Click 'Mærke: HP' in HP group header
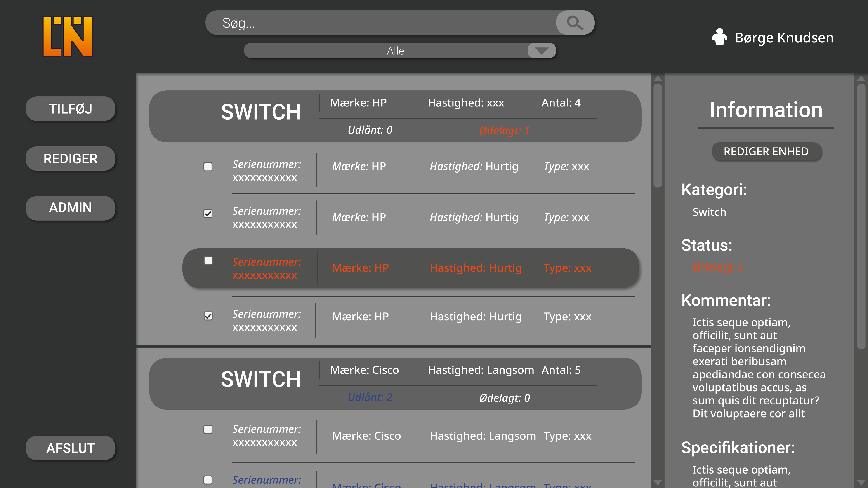This screenshot has width=868, height=488. coord(359,103)
